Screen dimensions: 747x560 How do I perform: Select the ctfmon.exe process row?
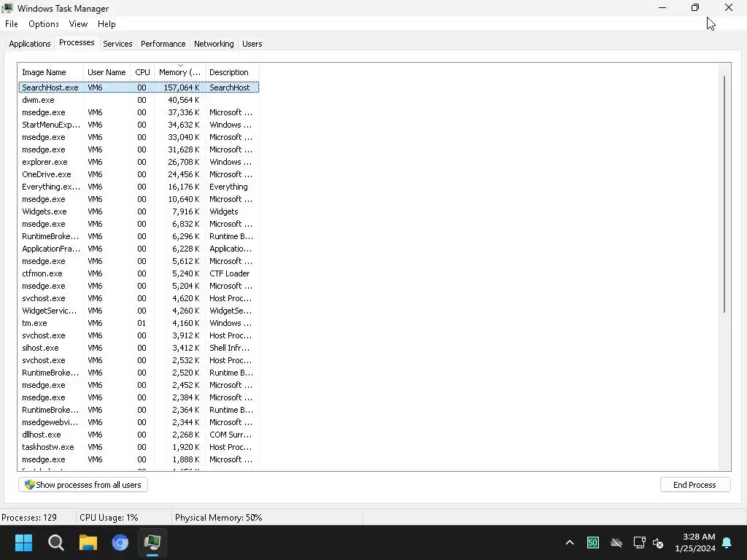click(x=139, y=273)
